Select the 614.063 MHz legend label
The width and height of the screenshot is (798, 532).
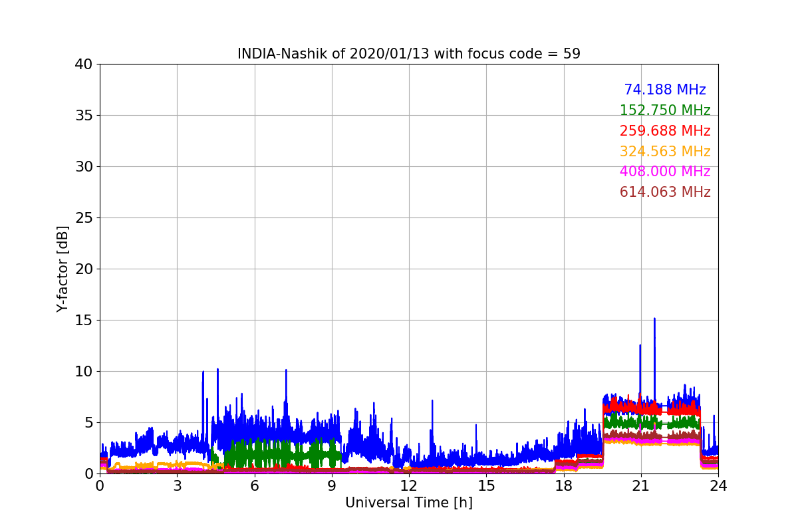pos(665,192)
